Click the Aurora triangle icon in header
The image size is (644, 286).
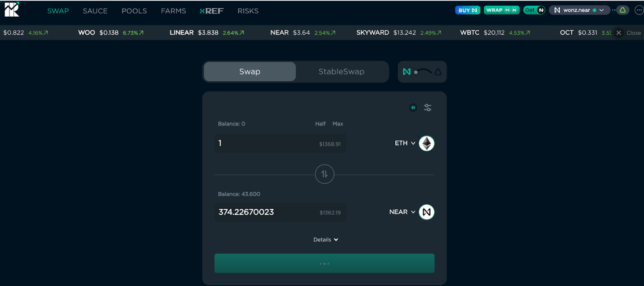[x=622, y=10]
